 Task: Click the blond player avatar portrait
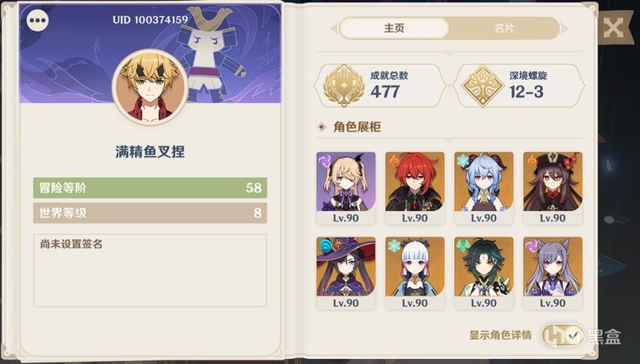(x=150, y=87)
